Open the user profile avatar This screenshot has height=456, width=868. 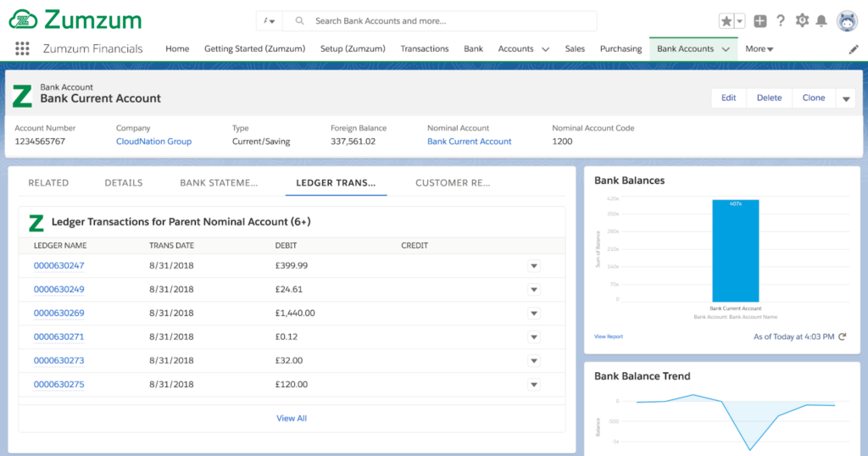point(847,21)
